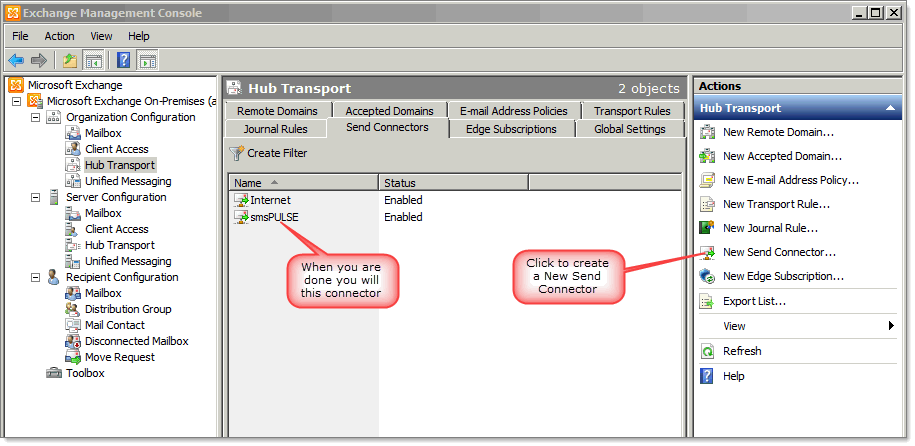Click the Back arrow toolbar icon
915x446 pixels.
16,60
